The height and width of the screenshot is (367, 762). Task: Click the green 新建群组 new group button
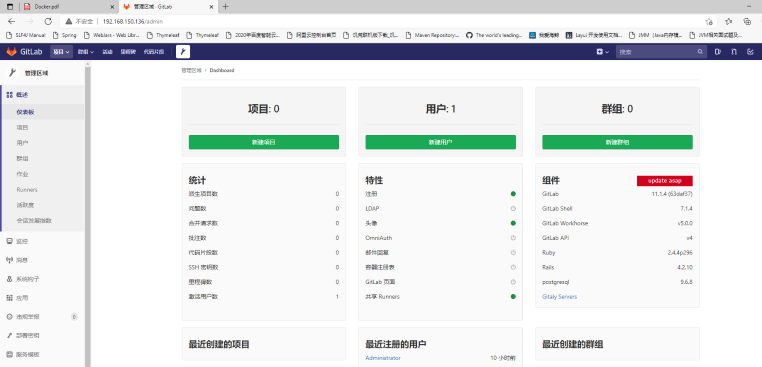[x=617, y=142]
